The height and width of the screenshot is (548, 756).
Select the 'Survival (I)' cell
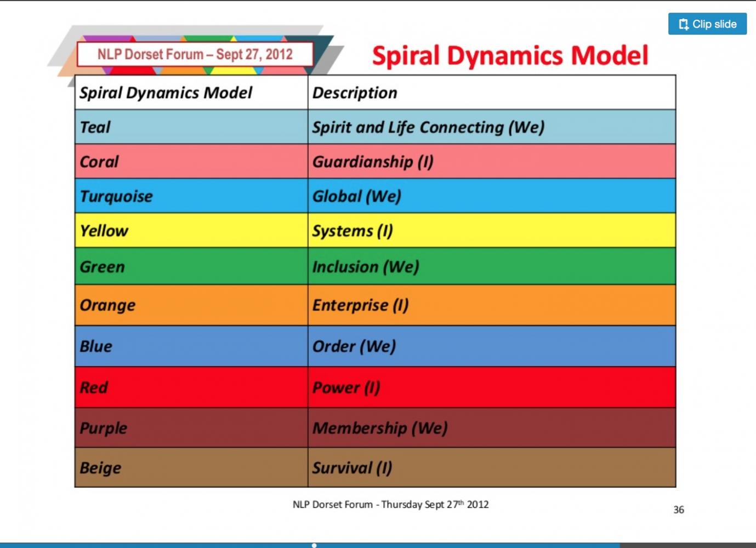(492, 467)
